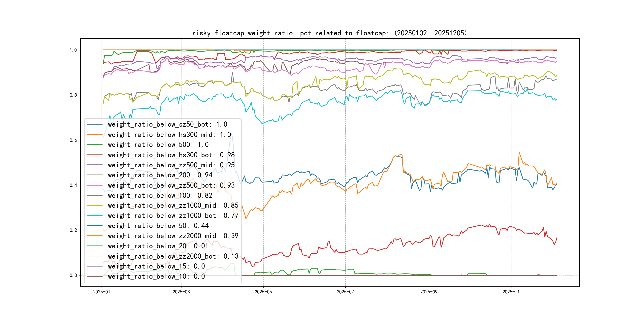Click the 2025-11 x-axis tick label
The height and width of the screenshot is (322, 644).
[x=511, y=292]
